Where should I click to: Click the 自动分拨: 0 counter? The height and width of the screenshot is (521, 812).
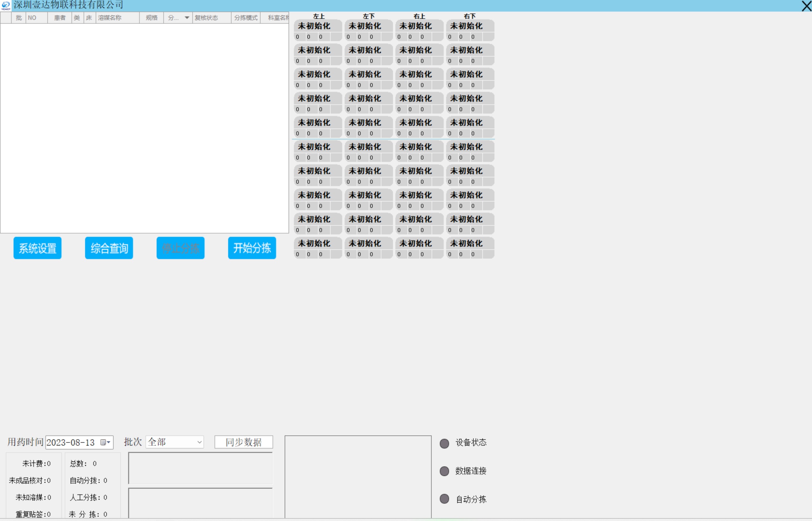point(89,481)
